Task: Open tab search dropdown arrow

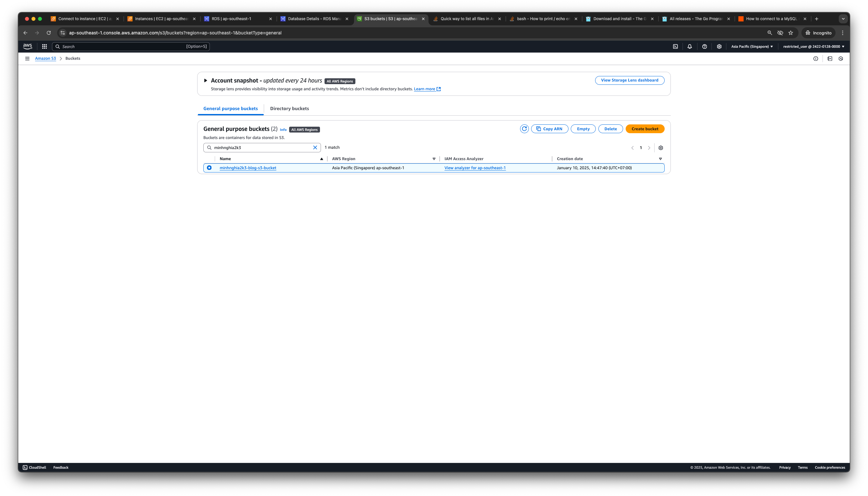Action: click(843, 19)
